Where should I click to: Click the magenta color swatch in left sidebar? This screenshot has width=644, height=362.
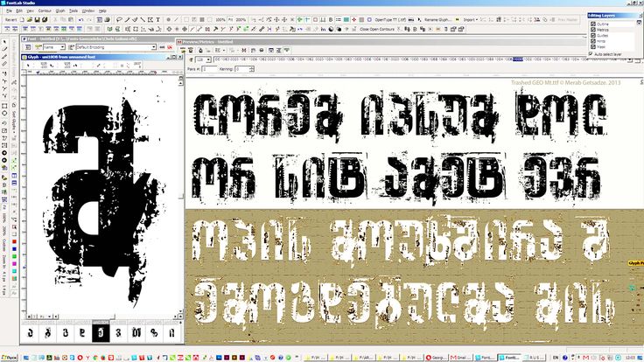coord(14,263)
